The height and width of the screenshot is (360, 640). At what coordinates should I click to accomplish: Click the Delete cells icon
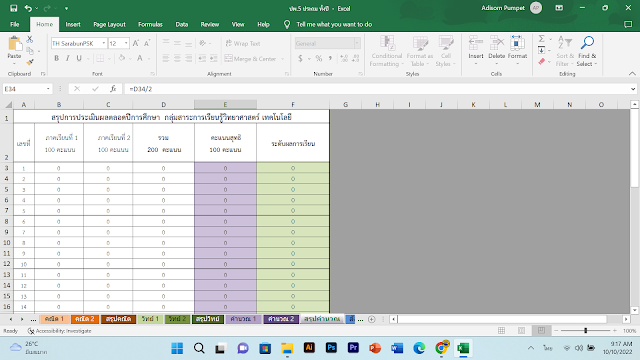pyautogui.click(x=497, y=43)
